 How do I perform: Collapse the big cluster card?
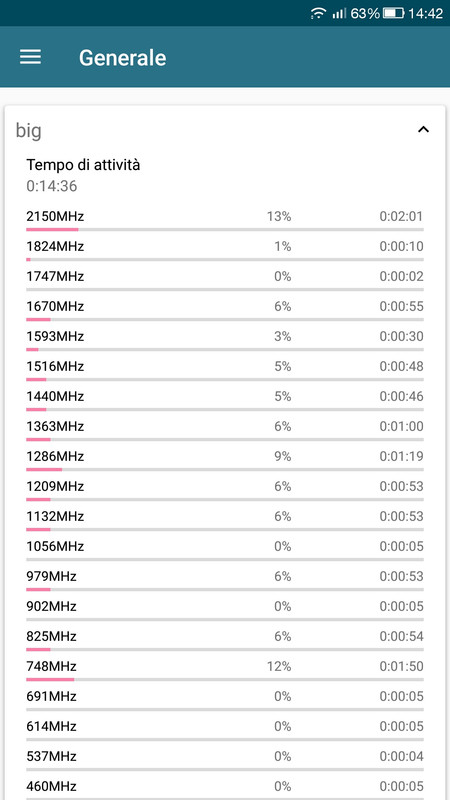point(423,130)
